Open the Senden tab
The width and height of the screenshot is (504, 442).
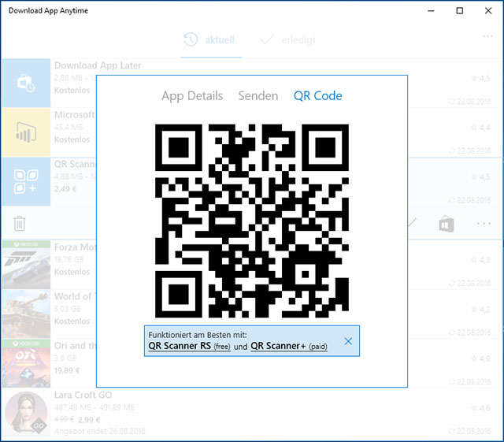coord(258,96)
